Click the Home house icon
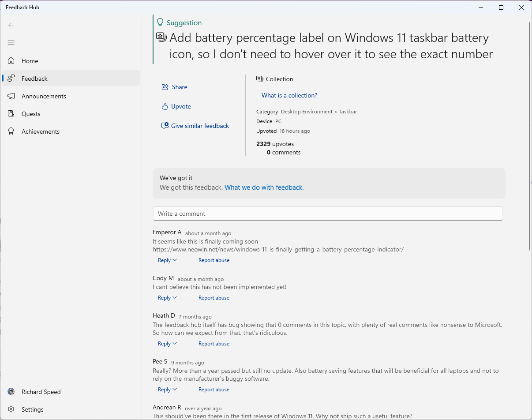 pyautogui.click(x=11, y=61)
